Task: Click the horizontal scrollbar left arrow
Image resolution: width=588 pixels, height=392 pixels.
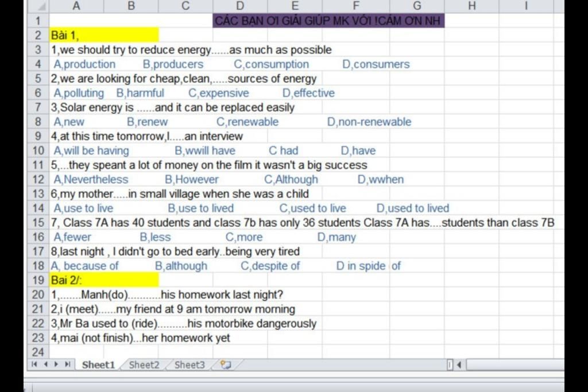Action: pos(459,364)
